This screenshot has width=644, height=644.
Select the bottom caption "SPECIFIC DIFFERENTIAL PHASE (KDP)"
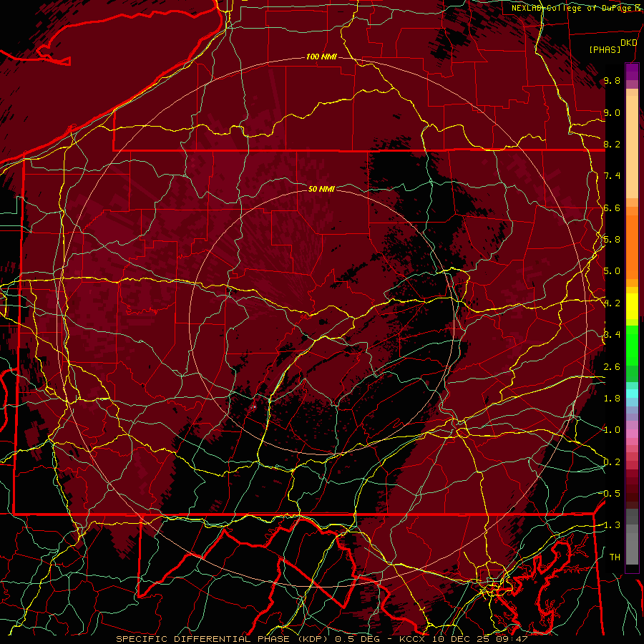point(223,639)
